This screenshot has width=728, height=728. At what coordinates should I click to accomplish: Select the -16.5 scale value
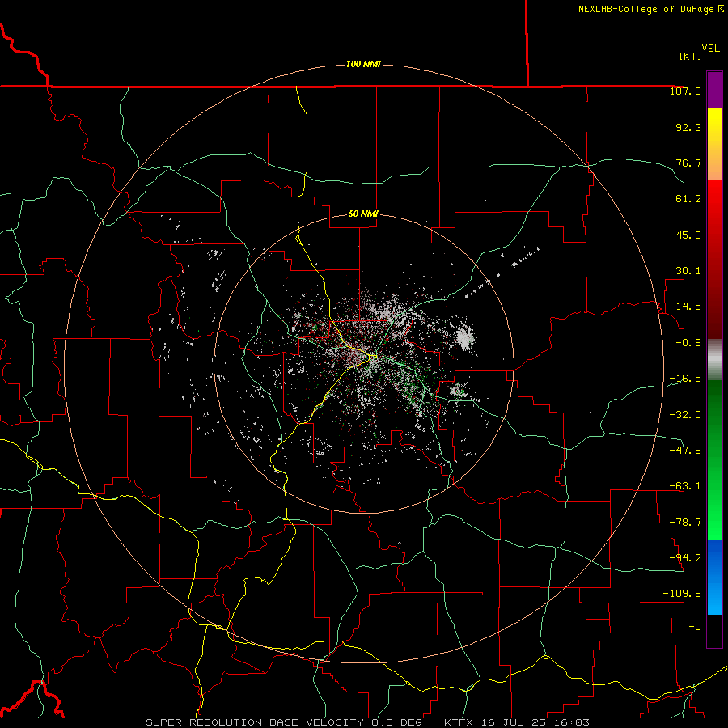[x=685, y=379]
